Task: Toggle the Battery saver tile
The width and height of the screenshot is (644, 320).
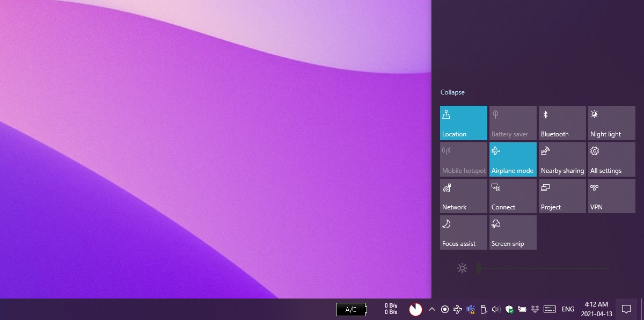Action: click(513, 123)
